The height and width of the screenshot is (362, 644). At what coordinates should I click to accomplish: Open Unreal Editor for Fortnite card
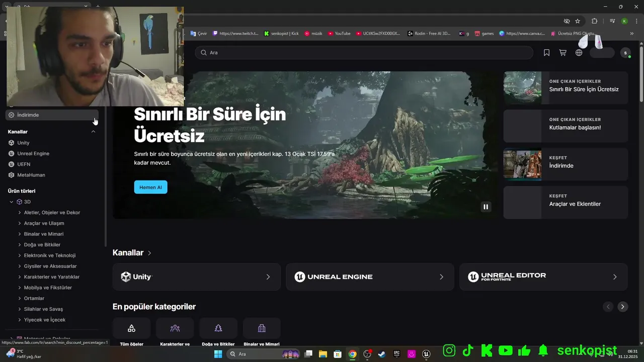[x=543, y=277]
